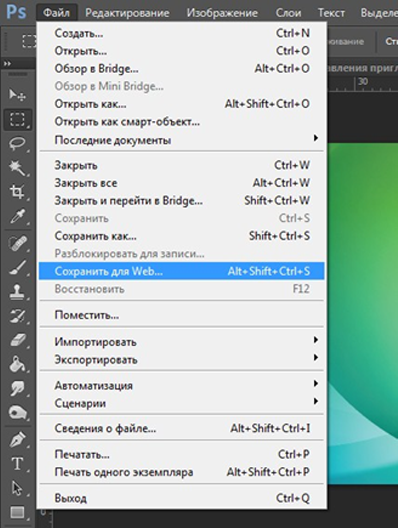Choose Поместить... menu entry

(182, 315)
